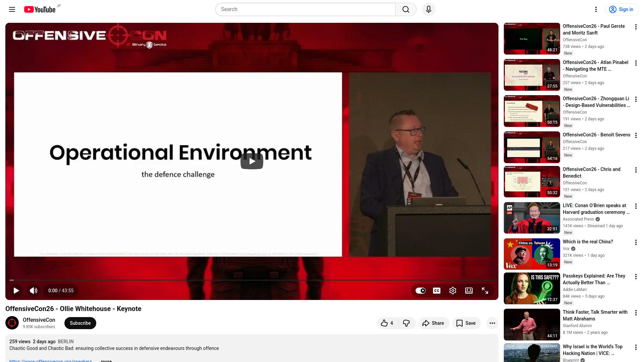
Task: Expand description with 'more'
Action: 106,361
